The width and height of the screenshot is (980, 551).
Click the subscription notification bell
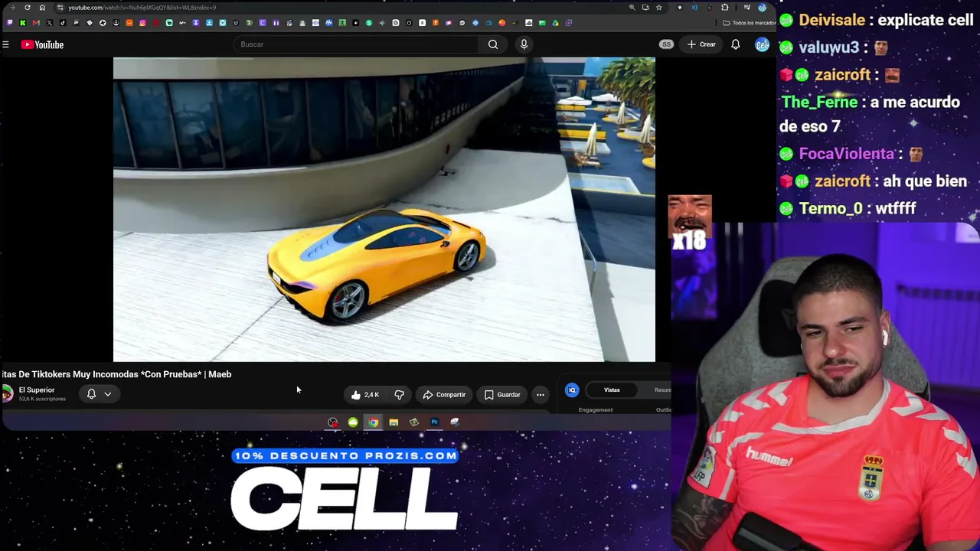coord(91,394)
